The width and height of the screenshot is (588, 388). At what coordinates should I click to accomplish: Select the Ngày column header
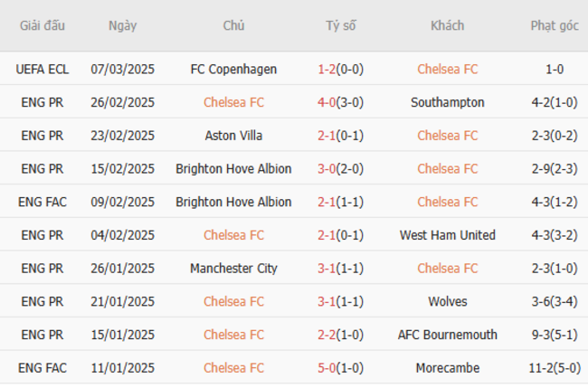(123, 25)
